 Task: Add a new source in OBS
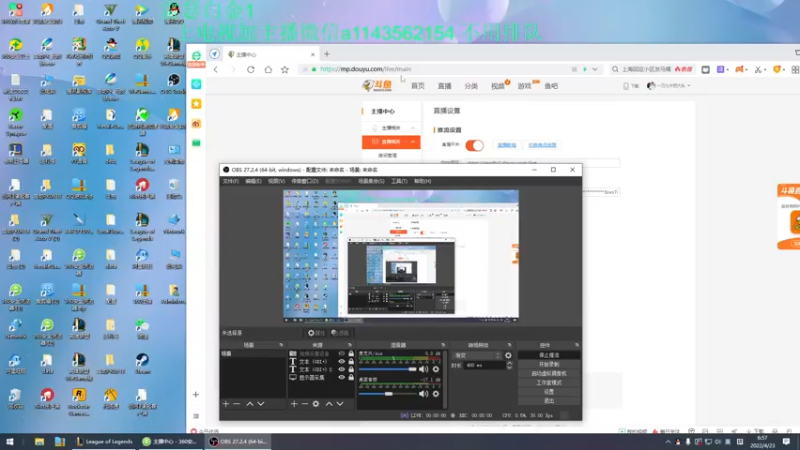pyautogui.click(x=294, y=404)
